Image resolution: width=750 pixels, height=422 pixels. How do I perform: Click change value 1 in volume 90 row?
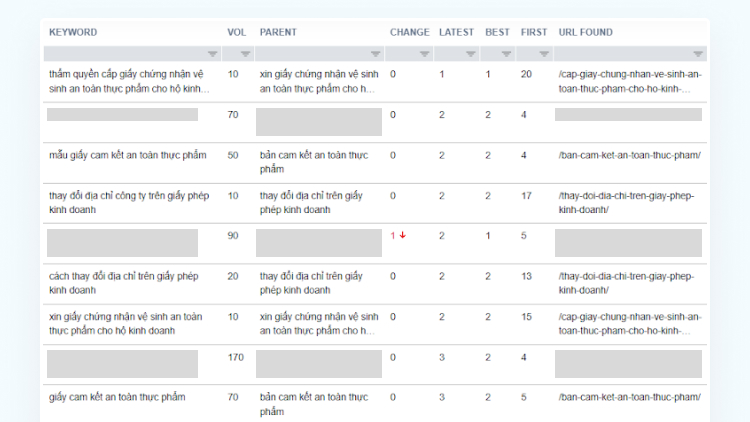tap(393, 235)
